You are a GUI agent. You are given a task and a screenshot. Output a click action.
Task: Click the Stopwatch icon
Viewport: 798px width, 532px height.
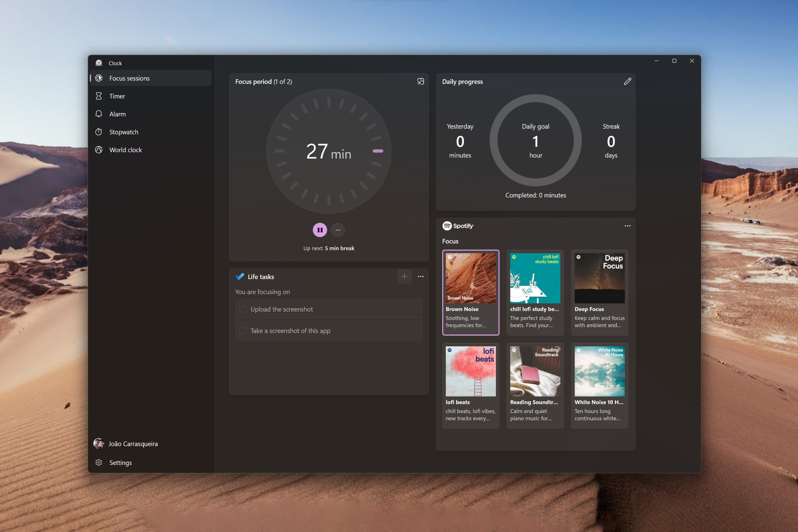99,132
